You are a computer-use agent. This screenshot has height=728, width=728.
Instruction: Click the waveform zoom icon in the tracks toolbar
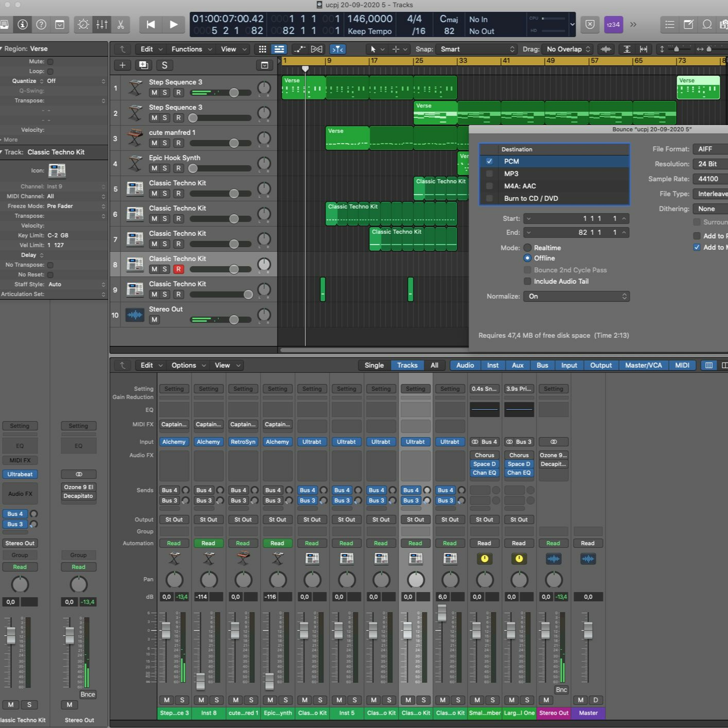606,49
